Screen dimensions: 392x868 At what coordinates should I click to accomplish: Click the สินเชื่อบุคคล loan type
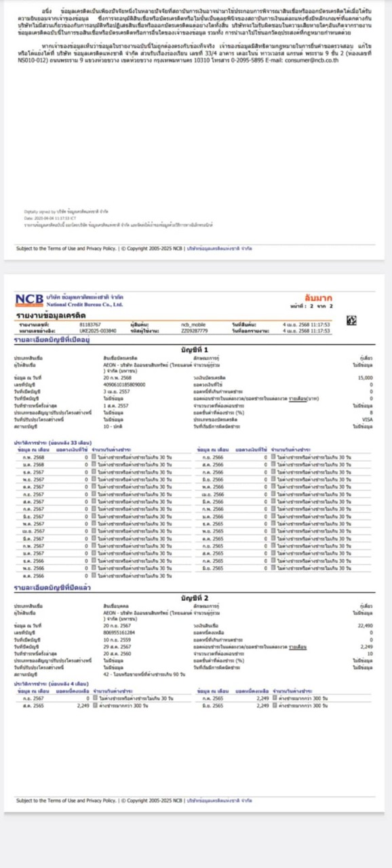[x=116, y=605]
